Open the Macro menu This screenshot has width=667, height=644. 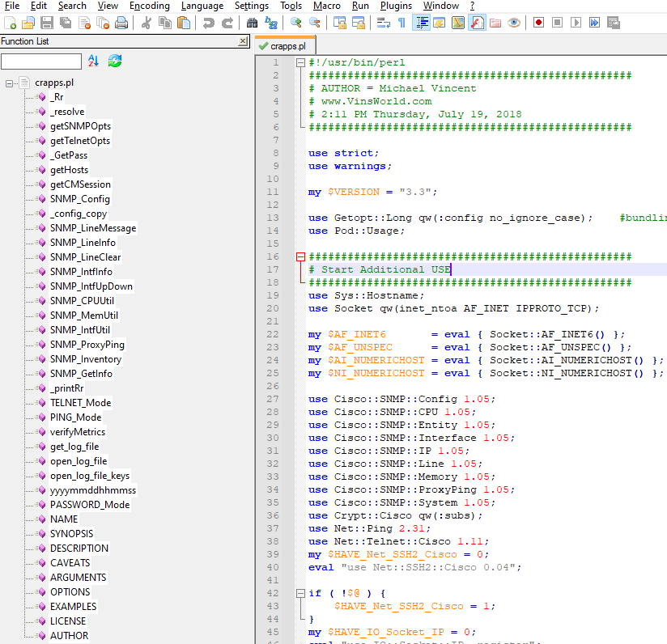pos(327,6)
